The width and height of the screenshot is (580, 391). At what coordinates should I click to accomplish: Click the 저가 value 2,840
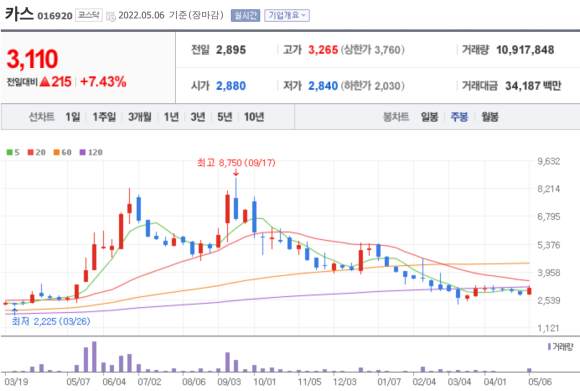click(x=323, y=86)
